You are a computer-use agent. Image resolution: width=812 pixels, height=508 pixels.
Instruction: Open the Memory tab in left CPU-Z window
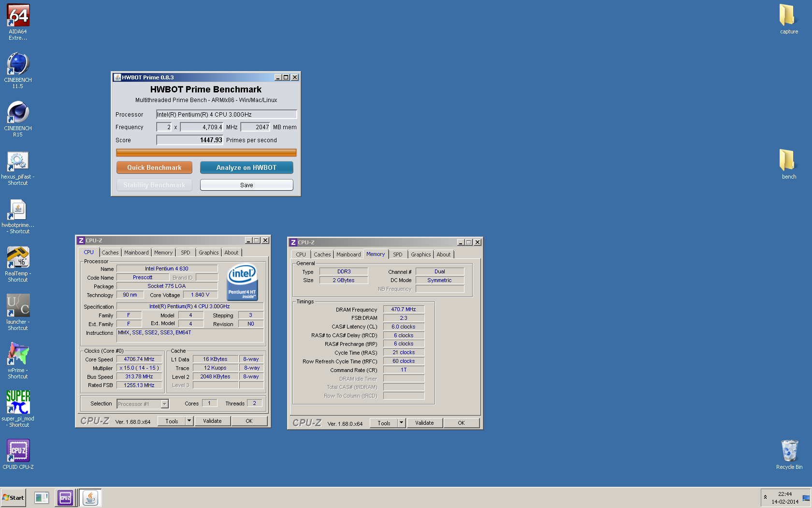pos(163,253)
